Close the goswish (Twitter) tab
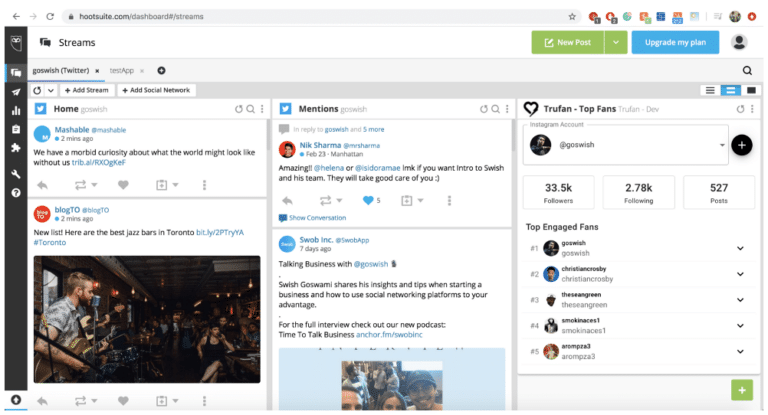The height and width of the screenshot is (415, 768). (x=97, y=71)
